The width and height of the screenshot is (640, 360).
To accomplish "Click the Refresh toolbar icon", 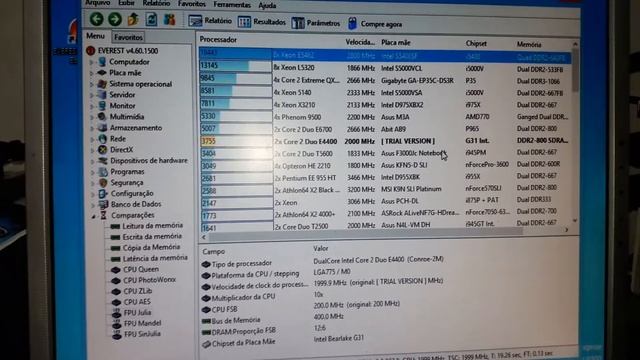I will coord(151,19).
